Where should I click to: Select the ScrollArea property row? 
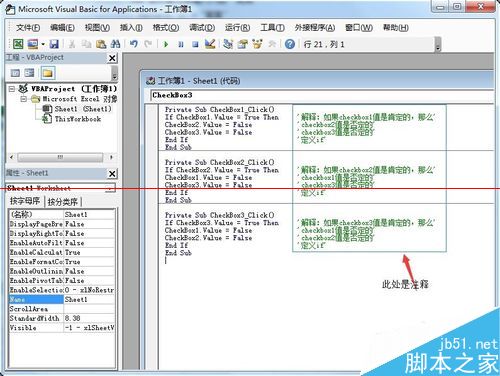(62, 309)
